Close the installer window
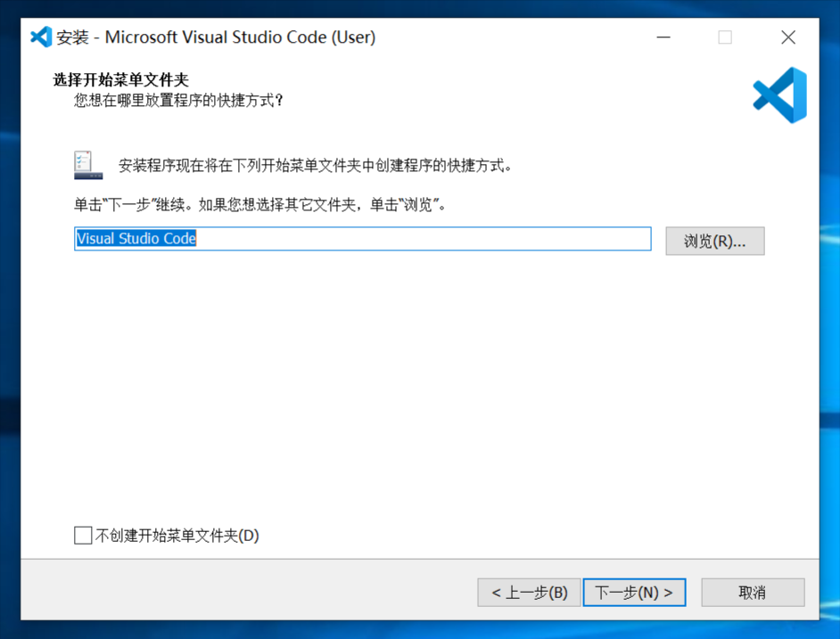 (x=788, y=37)
